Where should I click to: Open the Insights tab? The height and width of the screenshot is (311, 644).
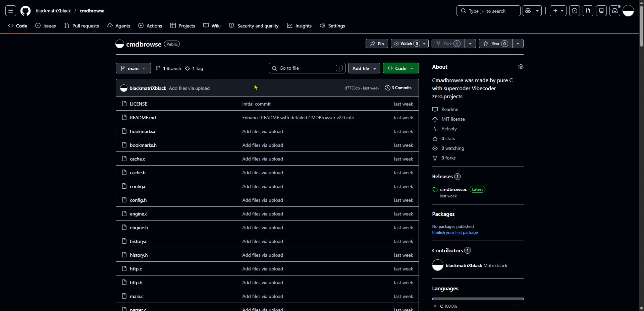(x=300, y=26)
